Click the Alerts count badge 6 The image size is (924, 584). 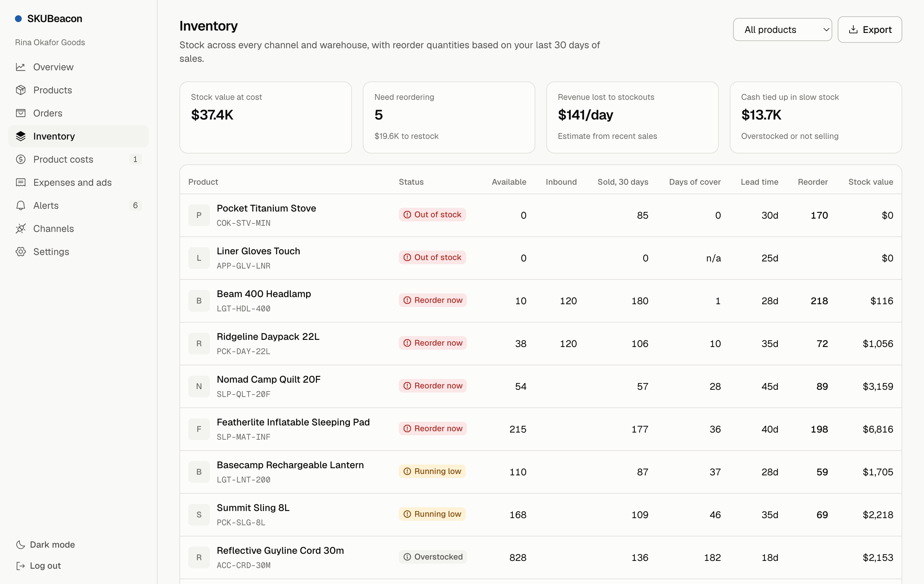[135, 205]
